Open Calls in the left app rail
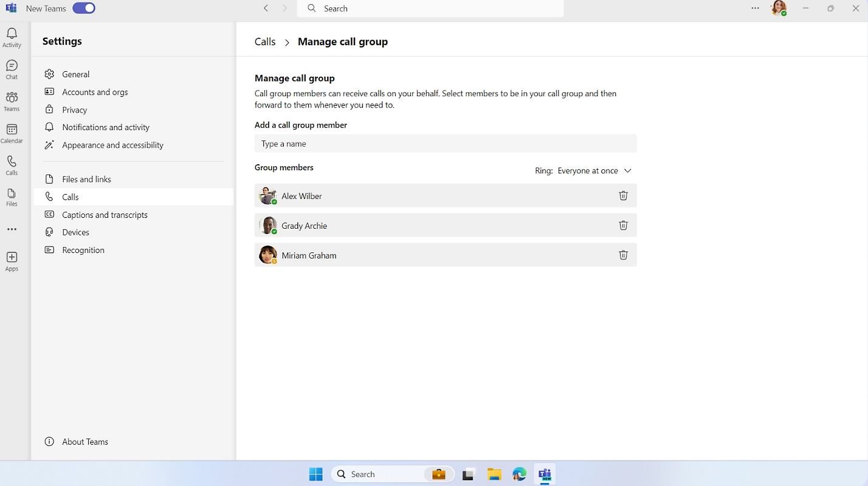The width and height of the screenshot is (868, 486). click(12, 165)
